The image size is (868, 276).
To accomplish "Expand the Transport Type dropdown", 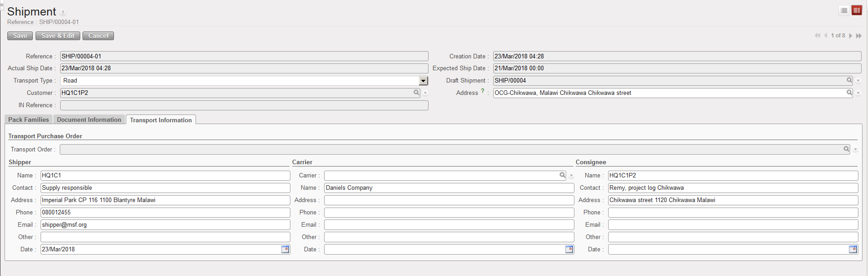I will click(x=424, y=81).
